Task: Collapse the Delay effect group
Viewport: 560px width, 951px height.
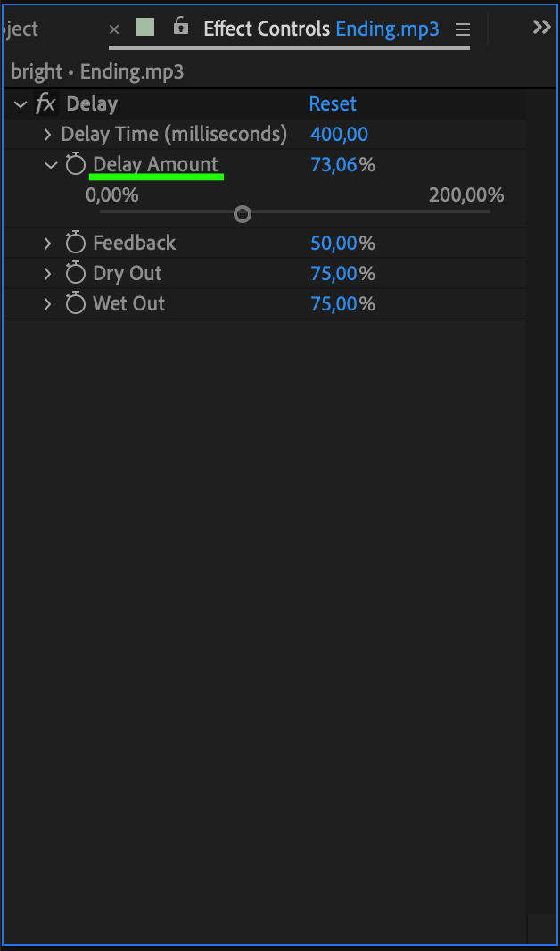Action: 21,104
